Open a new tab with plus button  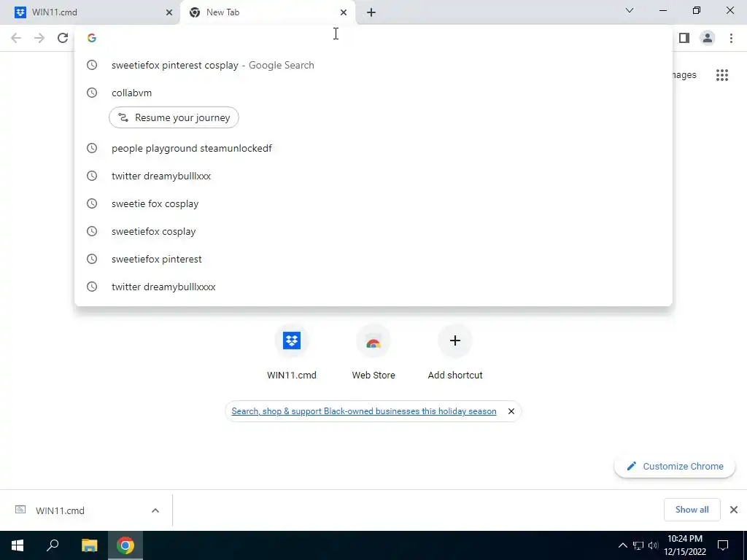click(371, 12)
